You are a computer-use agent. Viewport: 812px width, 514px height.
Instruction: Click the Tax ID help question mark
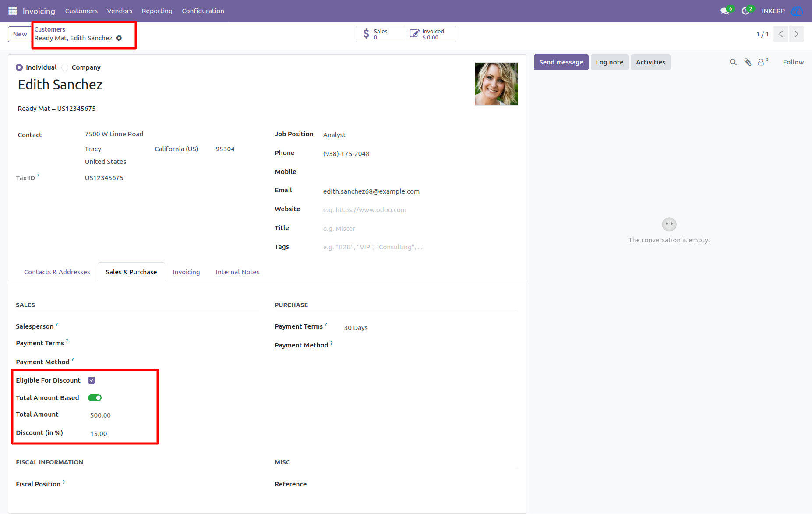point(38,176)
